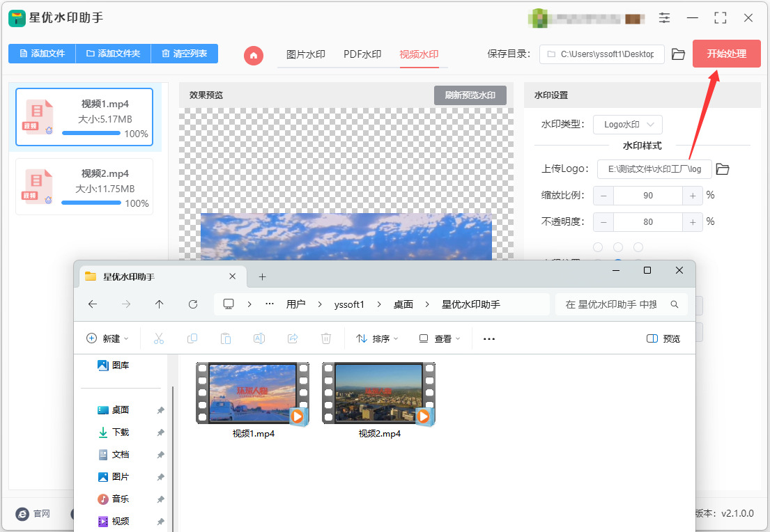
Task: Decrease 不透明度 with the minus button
Action: click(603, 222)
